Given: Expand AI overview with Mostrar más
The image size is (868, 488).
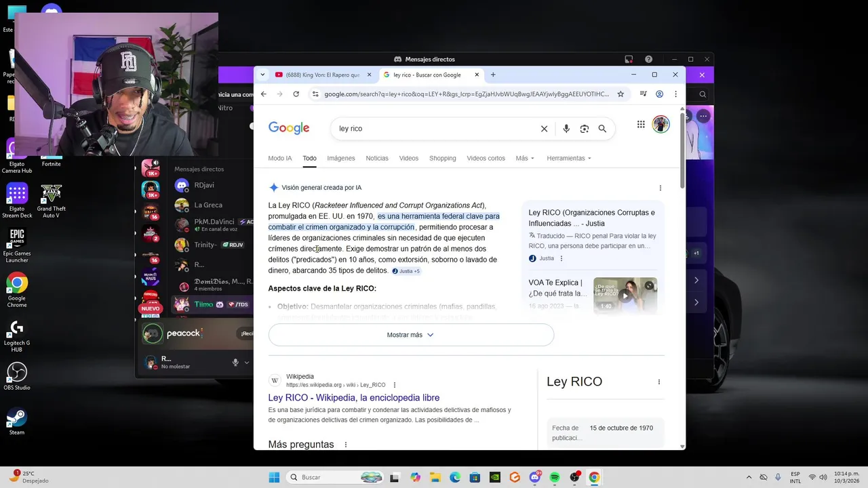Looking at the screenshot, I should (x=411, y=335).
